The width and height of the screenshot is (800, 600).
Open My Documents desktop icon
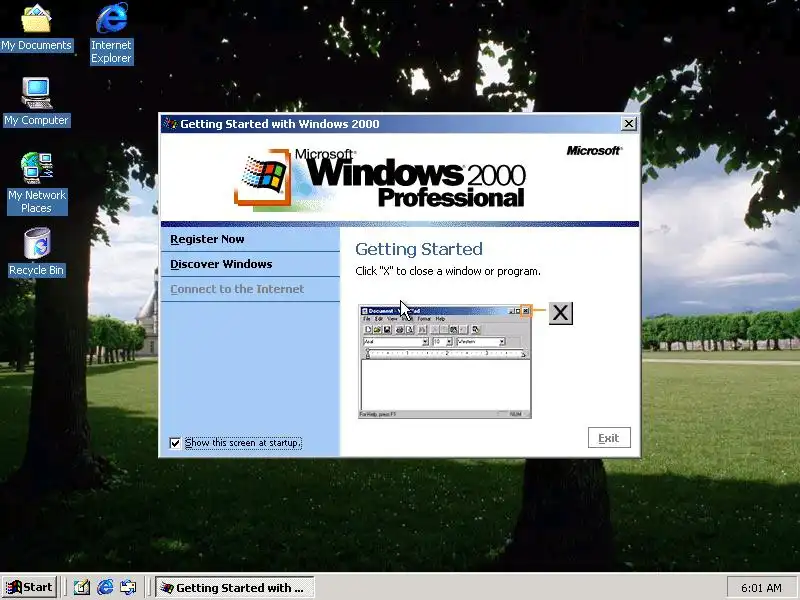(x=36, y=27)
